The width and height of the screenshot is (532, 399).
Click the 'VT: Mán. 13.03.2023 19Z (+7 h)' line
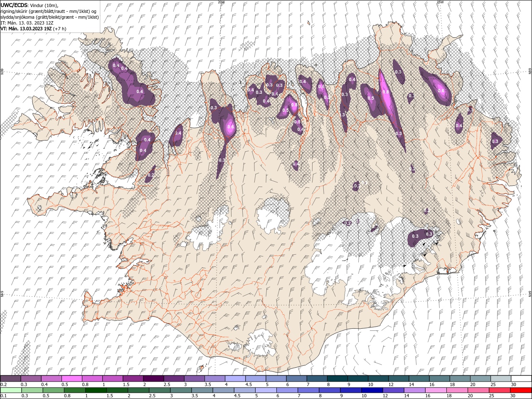pos(34,29)
